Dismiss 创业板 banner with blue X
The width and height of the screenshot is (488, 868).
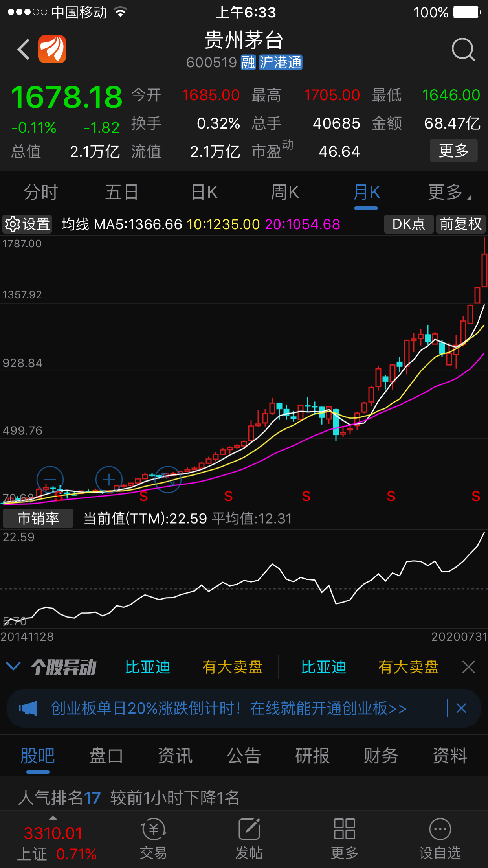pos(461,708)
